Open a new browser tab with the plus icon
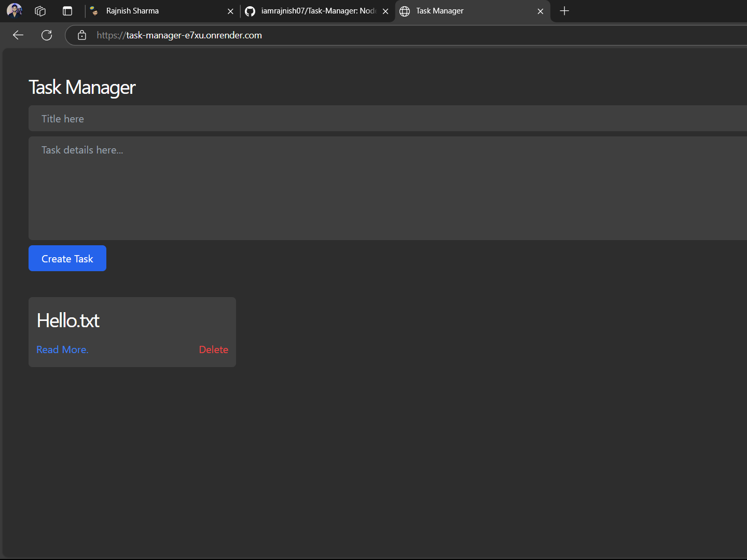Screen dimensions: 747x560 tap(564, 11)
